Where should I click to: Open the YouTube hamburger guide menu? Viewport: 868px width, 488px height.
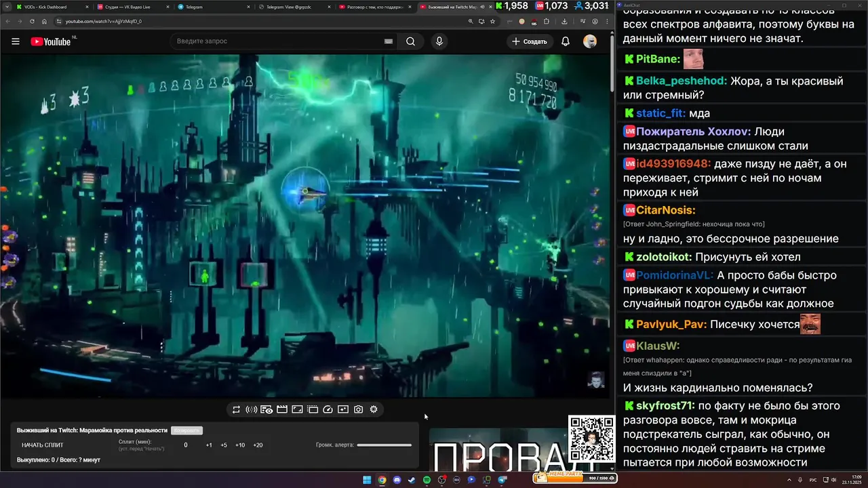16,41
